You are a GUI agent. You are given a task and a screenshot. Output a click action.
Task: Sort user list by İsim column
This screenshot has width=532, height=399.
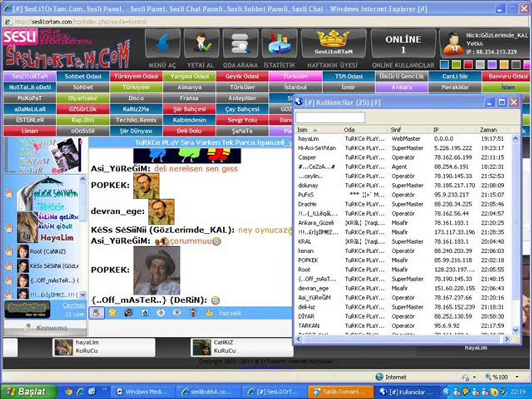click(317, 130)
